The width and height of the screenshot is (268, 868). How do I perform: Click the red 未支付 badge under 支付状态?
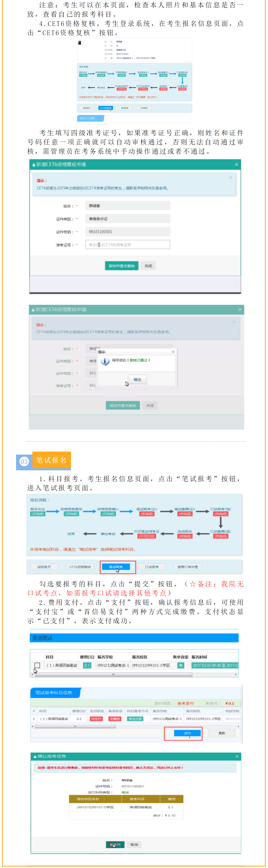click(x=96, y=719)
